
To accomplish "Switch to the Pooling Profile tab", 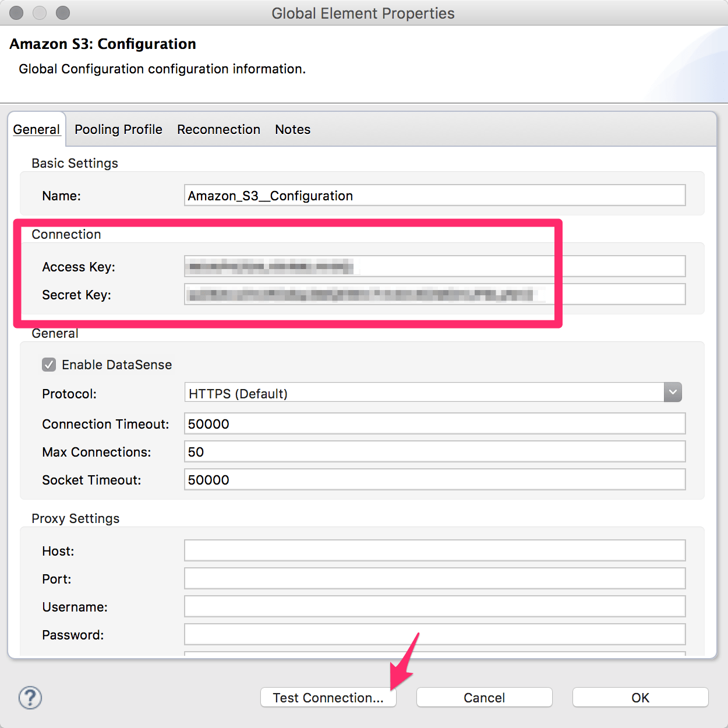I will [118, 129].
